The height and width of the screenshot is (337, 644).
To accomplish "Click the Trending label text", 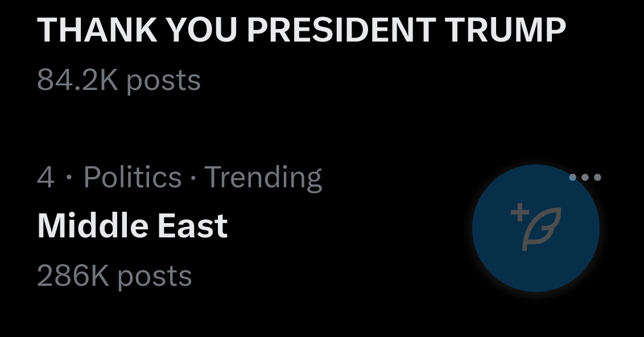I will click(x=263, y=177).
